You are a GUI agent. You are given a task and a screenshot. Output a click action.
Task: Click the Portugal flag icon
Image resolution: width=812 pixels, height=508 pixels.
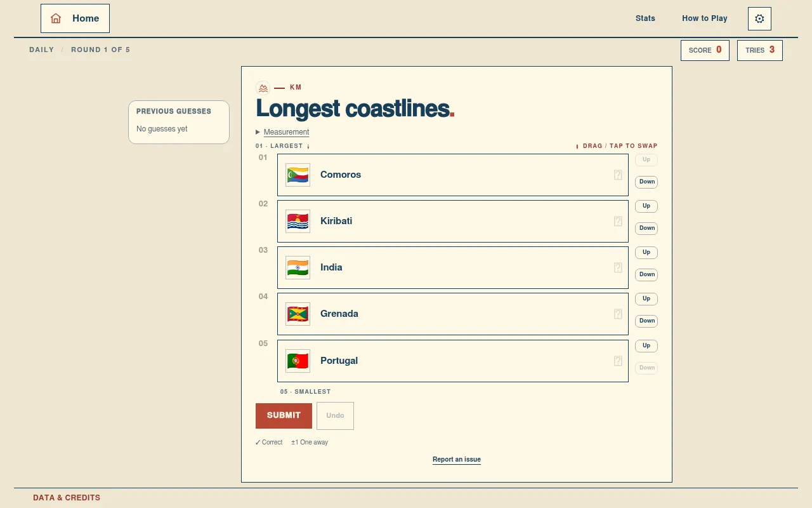tap(298, 361)
